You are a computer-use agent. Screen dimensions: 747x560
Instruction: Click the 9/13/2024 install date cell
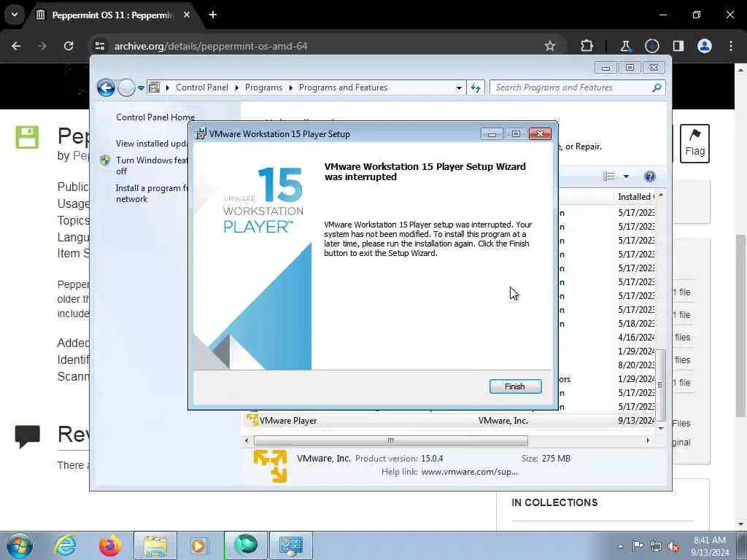coord(636,421)
